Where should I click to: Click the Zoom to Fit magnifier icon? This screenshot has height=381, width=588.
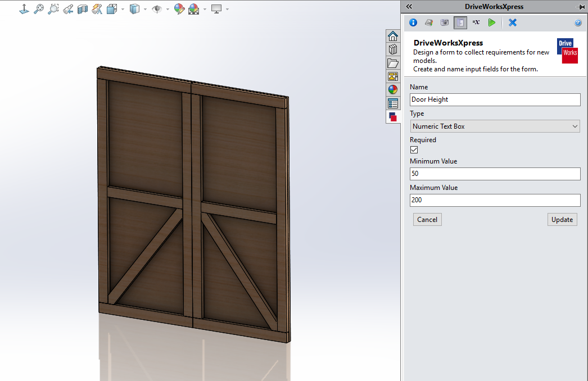click(39, 9)
